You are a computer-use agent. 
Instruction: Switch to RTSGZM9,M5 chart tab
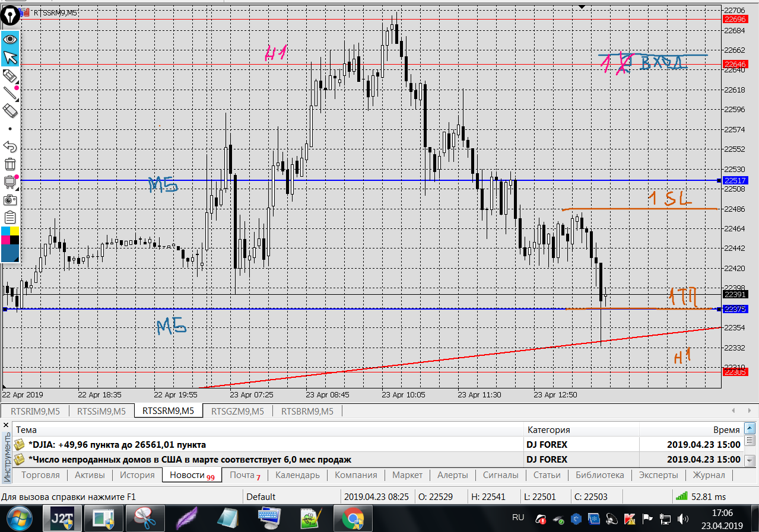point(237,411)
